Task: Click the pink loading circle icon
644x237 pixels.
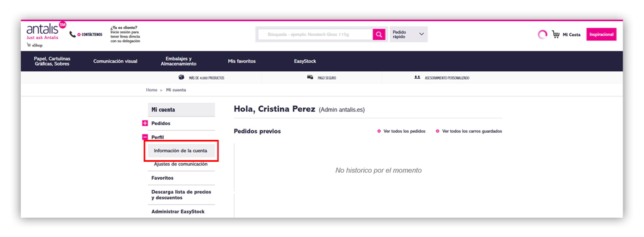Action: pyautogui.click(x=542, y=34)
